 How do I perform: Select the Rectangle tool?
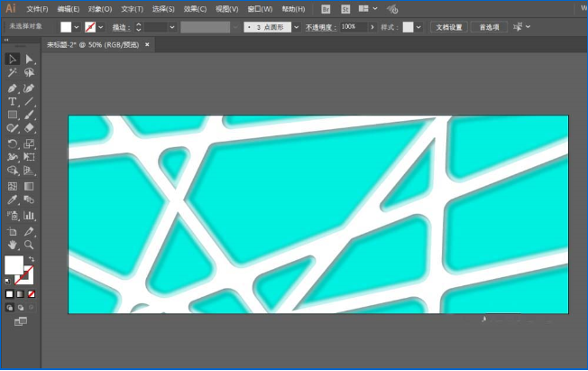(x=13, y=116)
